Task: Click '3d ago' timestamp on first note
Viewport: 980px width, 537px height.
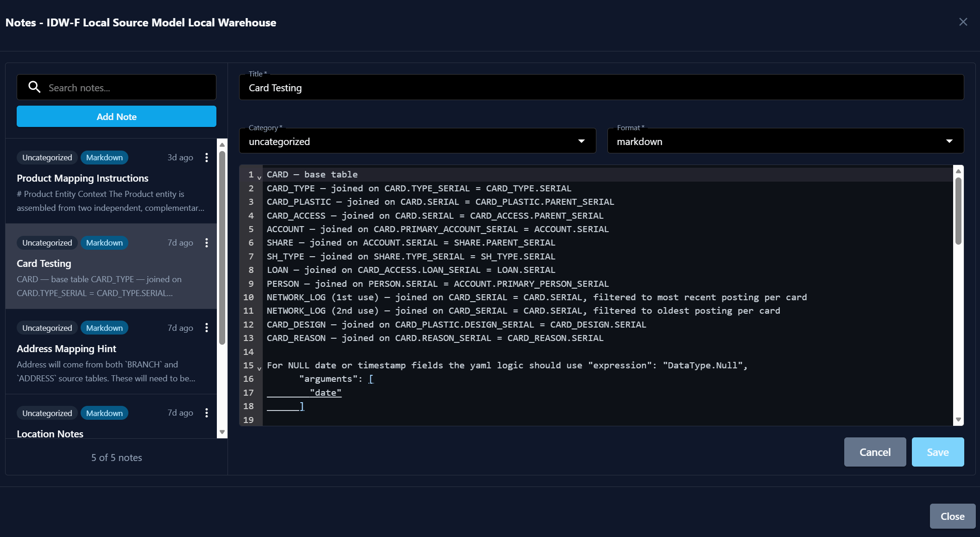Action: [180, 158]
